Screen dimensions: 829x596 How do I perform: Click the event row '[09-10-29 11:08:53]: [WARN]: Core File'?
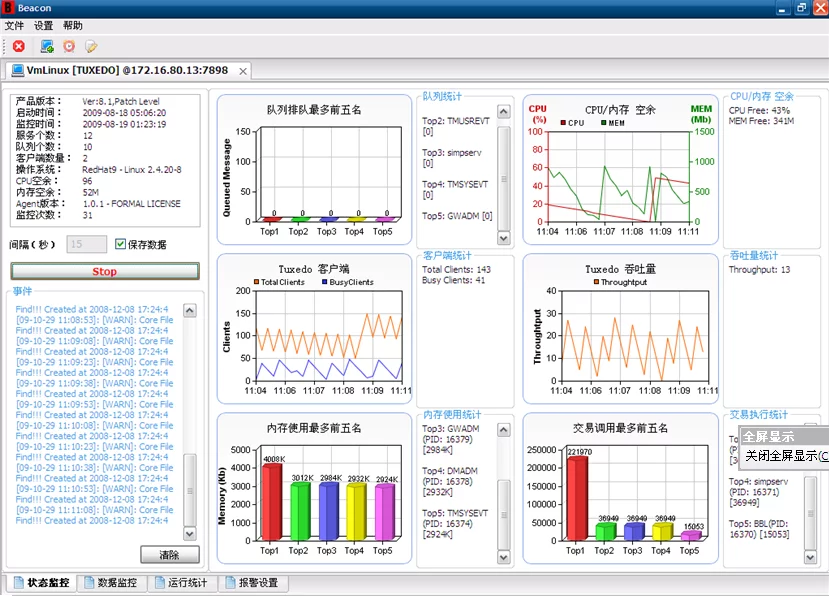pyautogui.click(x=95, y=320)
